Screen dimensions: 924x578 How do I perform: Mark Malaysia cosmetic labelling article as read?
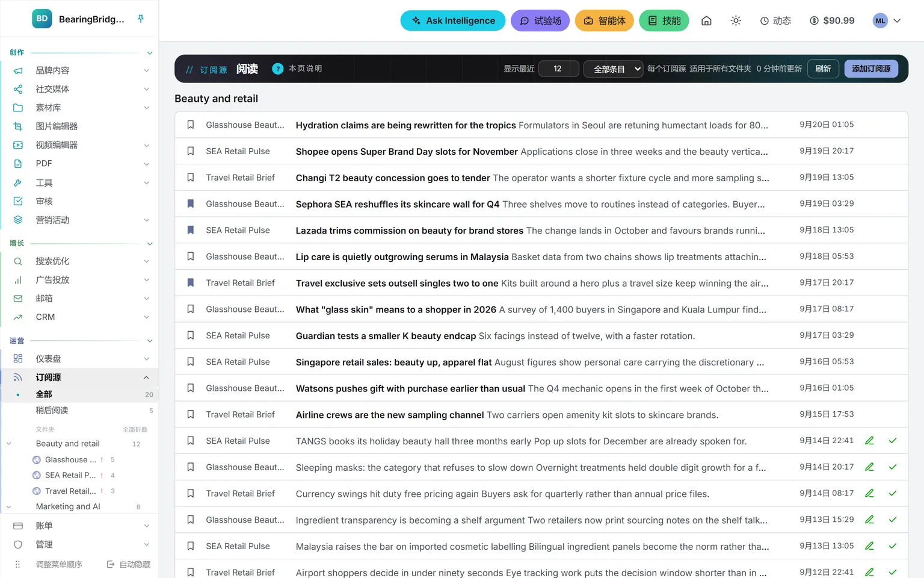tap(893, 546)
